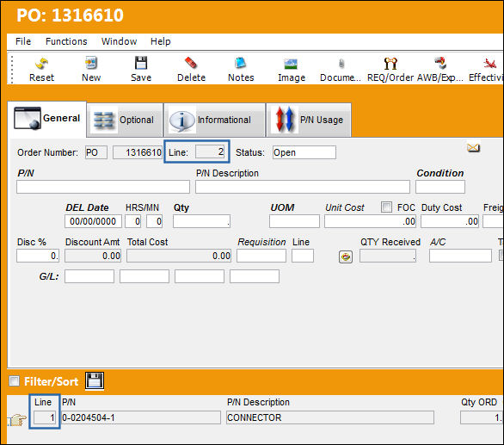Click the Qty input field
This screenshot has height=445, width=504.
click(x=201, y=221)
